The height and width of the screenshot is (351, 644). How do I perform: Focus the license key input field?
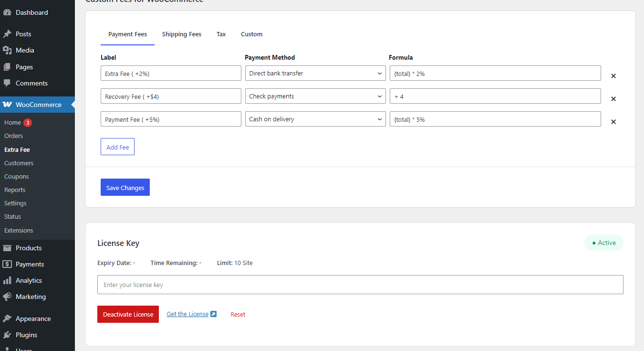(x=360, y=285)
